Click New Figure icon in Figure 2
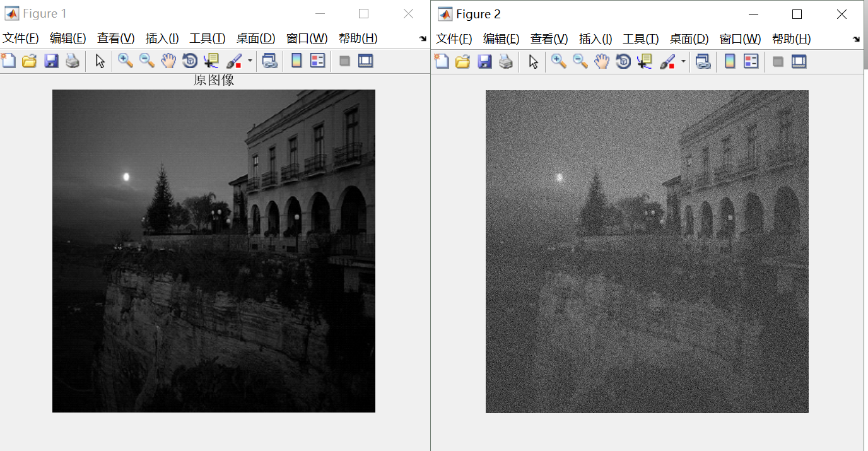The height and width of the screenshot is (451, 868). click(x=442, y=62)
